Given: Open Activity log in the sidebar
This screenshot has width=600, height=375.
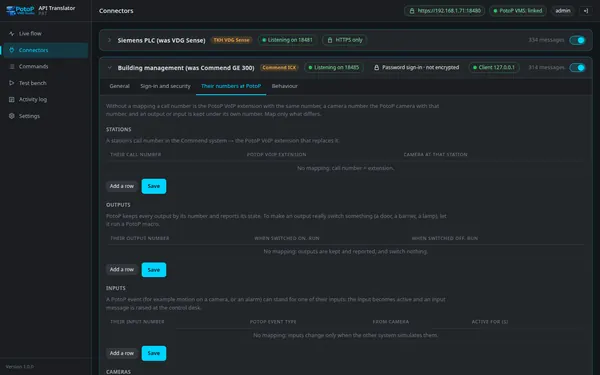Looking at the screenshot, I should 45,99.
